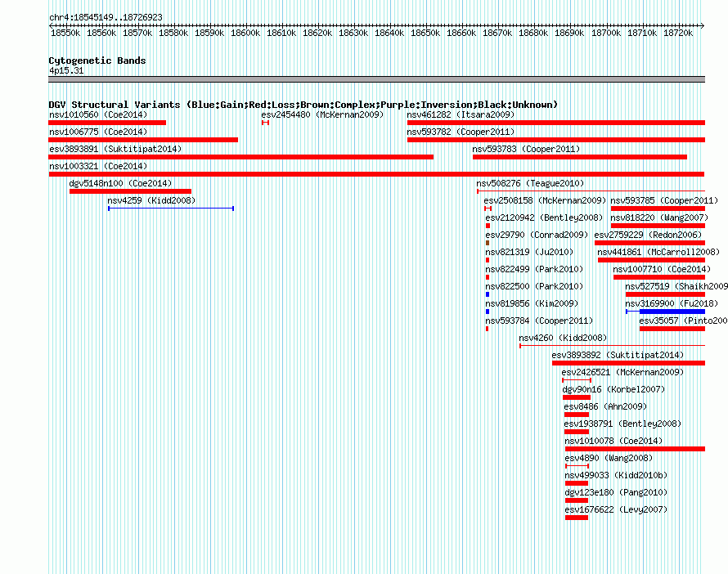The width and height of the screenshot is (728, 574).
Task: Click nsv593783 (Cooper2011) label
Action: click(x=526, y=149)
